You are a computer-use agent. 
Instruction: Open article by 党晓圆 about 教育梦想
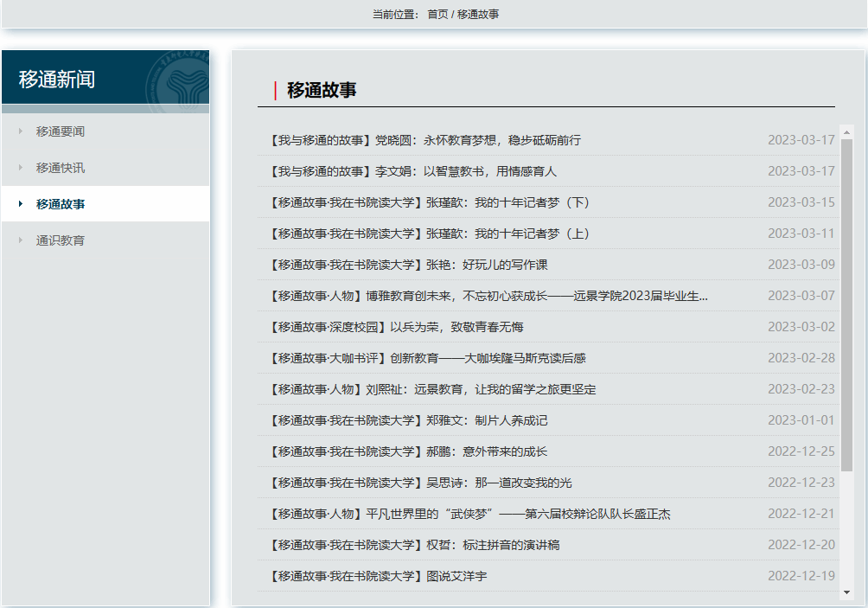coord(424,140)
